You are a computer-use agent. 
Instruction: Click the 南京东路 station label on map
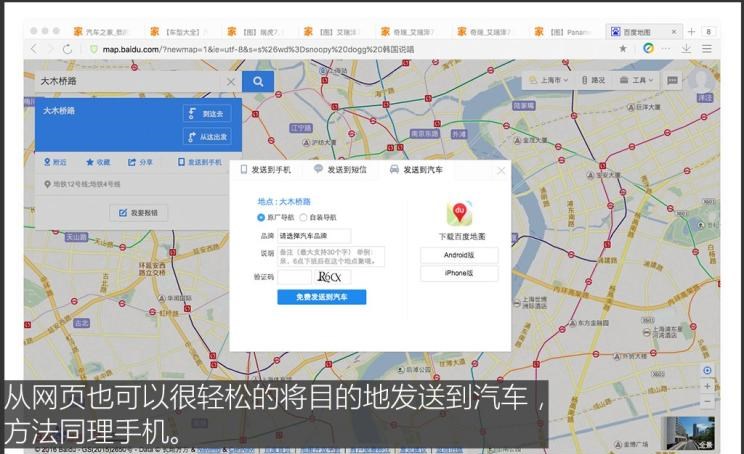click(425, 134)
